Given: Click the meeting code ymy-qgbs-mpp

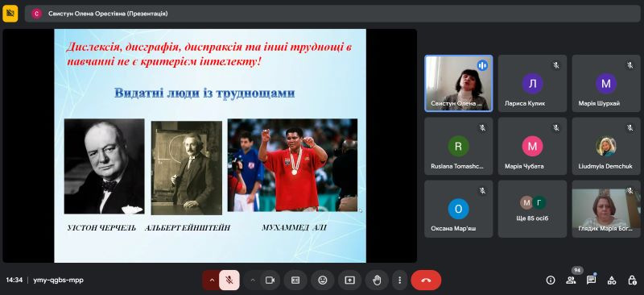Looking at the screenshot, I should (x=58, y=280).
